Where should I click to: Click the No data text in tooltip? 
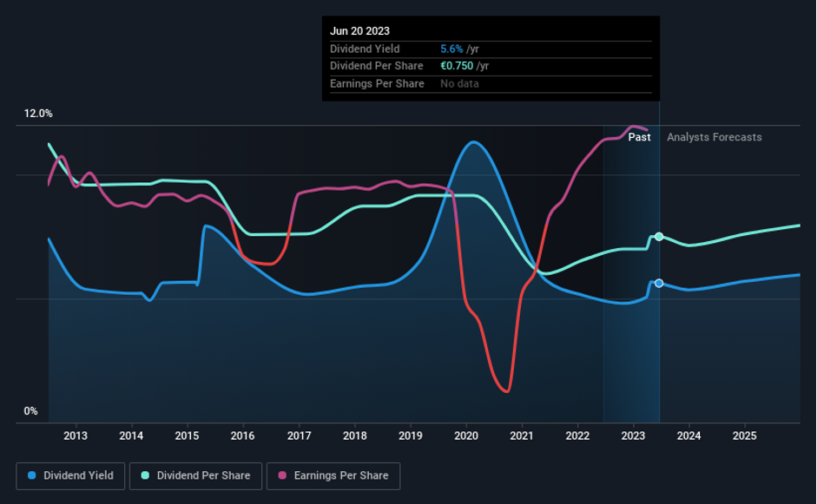[x=459, y=83]
